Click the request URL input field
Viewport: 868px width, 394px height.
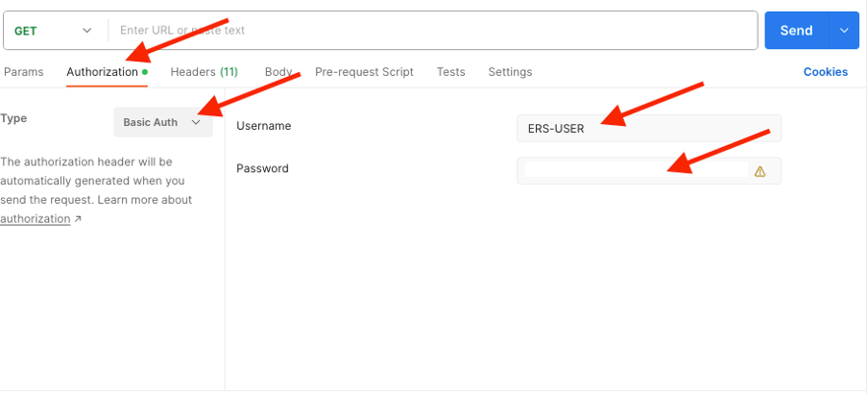click(432, 31)
